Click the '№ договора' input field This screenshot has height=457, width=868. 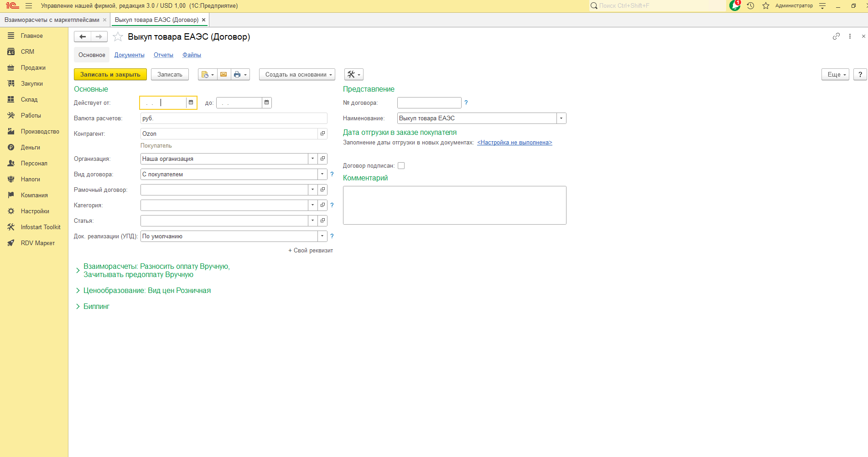(x=429, y=103)
